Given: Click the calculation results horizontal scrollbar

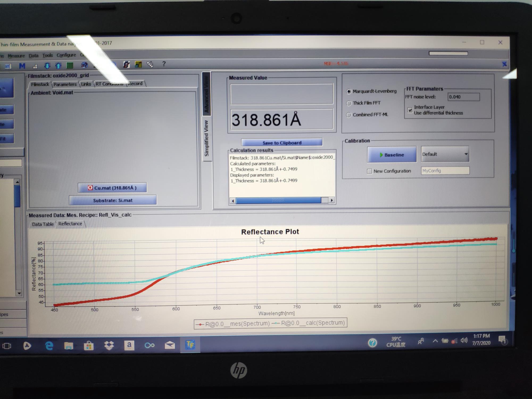Looking at the screenshot, I should (278, 200).
